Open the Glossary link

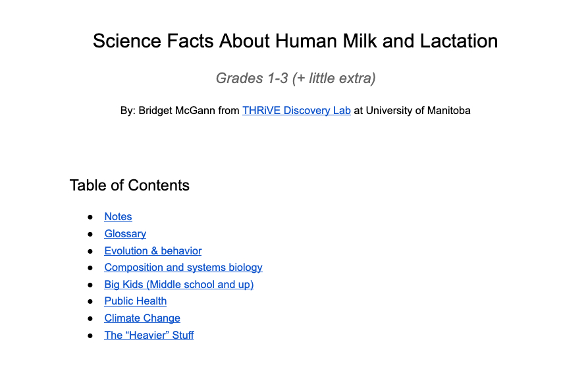[x=125, y=234]
